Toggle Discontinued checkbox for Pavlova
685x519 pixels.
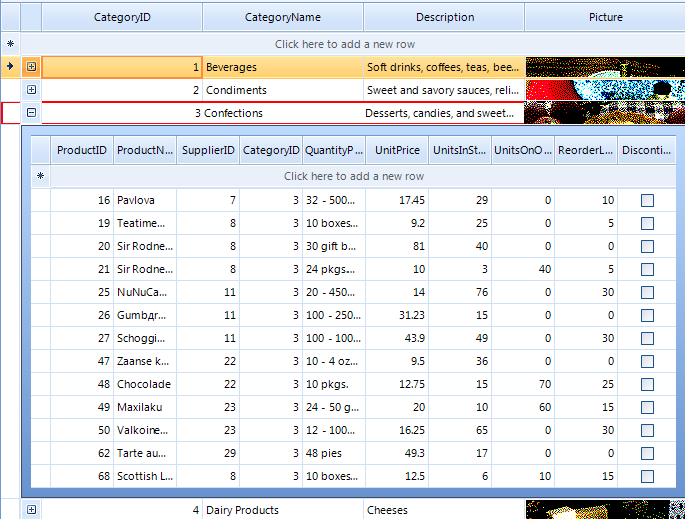coord(647,200)
